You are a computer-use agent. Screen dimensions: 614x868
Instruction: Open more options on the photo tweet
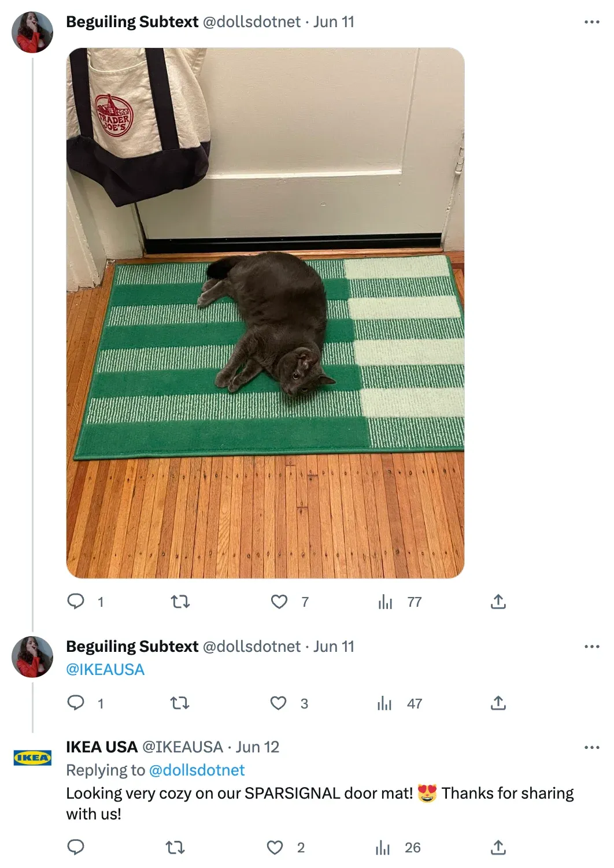click(592, 22)
